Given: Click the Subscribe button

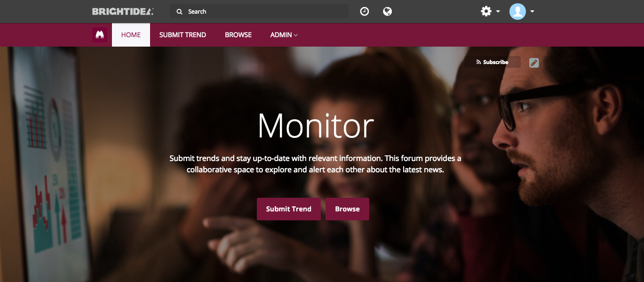Looking at the screenshot, I should [x=493, y=62].
